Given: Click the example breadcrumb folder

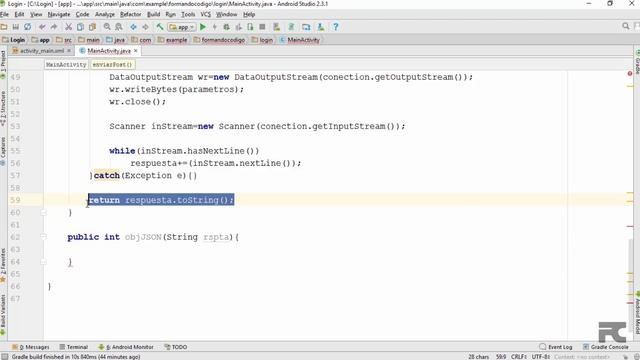Looking at the screenshot, I should pos(173,40).
